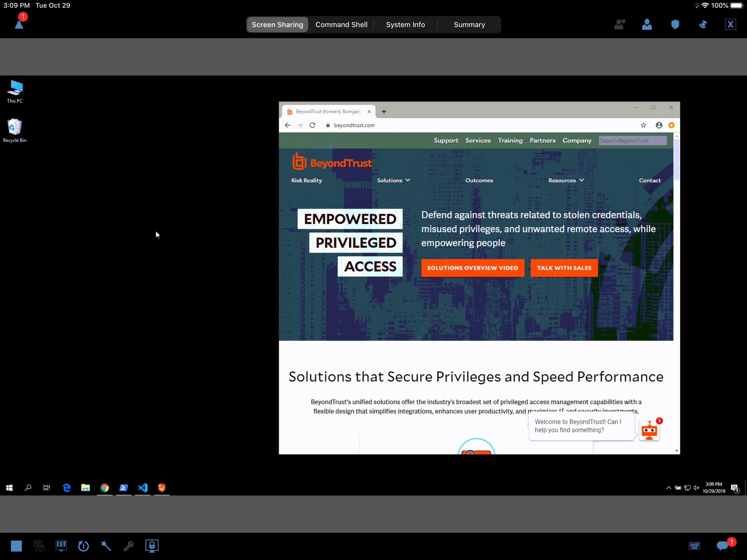Click the display quality monitor icon
This screenshot has height=560, width=747.
(x=61, y=546)
